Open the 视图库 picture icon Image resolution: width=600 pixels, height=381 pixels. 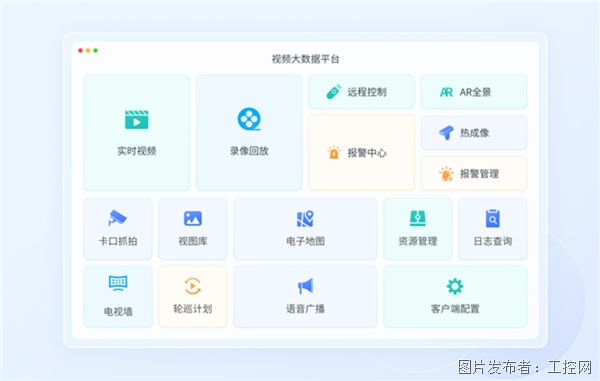coord(193,218)
